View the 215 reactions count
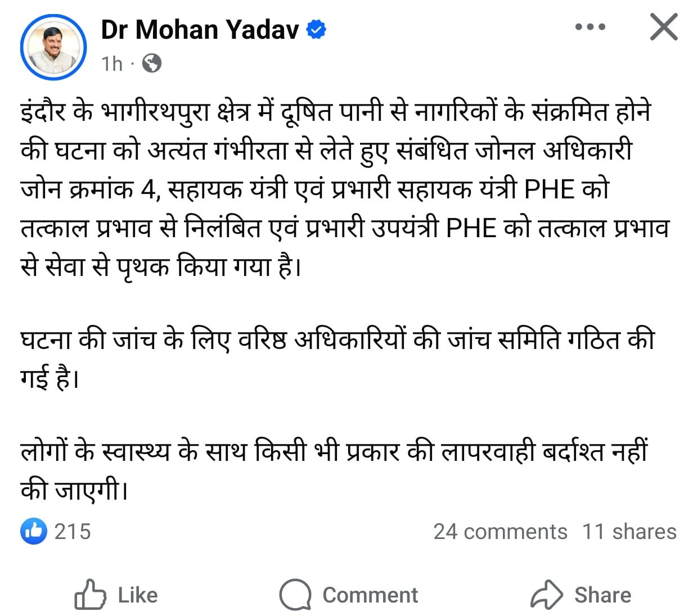The image size is (684, 616). tap(73, 531)
